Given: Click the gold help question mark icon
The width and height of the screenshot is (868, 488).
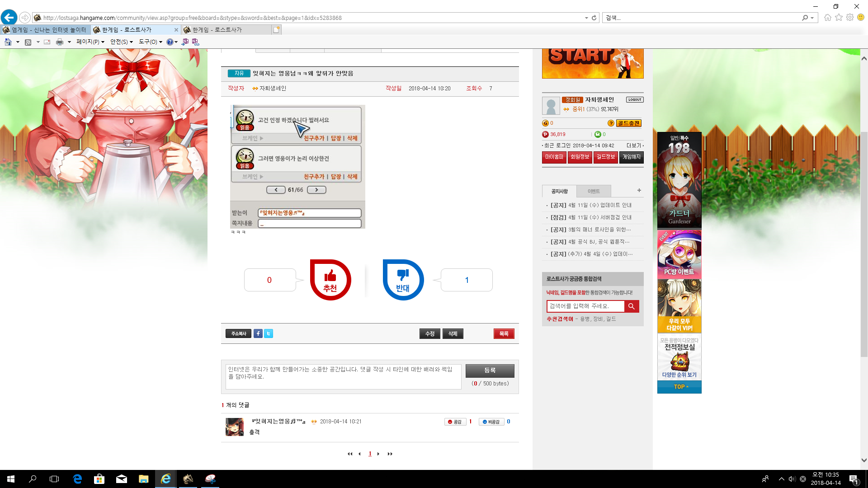Looking at the screenshot, I should click(611, 123).
